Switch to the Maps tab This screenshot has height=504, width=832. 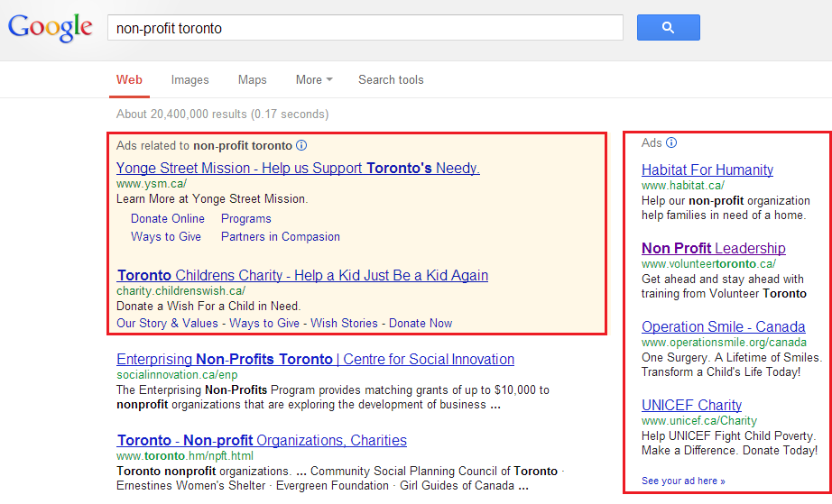point(252,79)
